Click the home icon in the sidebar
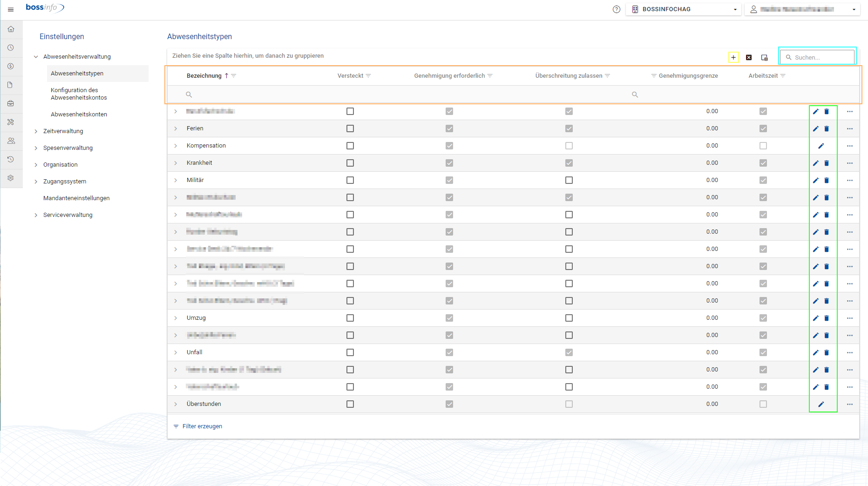The height and width of the screenshot is (486, 868). click(11, 29)
